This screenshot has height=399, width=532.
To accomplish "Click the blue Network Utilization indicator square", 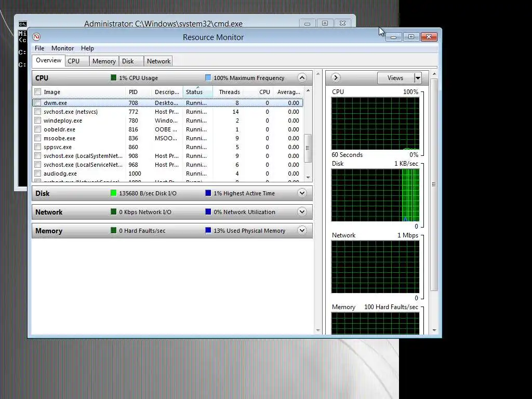I will [x=208, y=212].
